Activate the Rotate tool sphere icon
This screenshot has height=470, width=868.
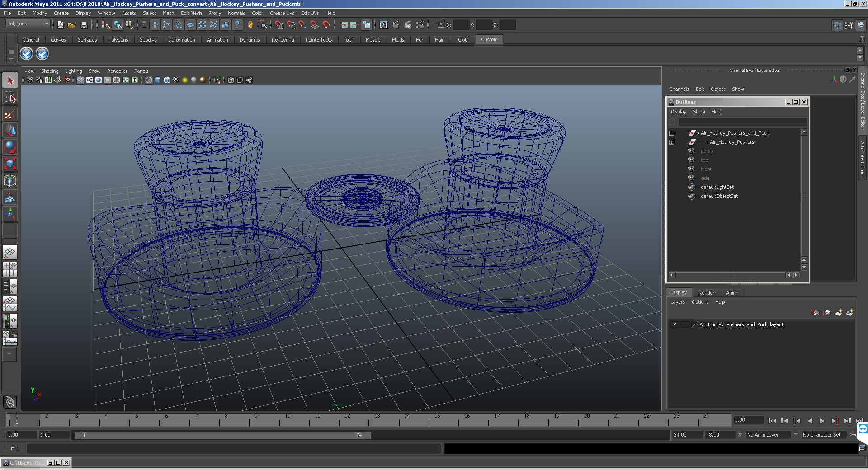click(10, 147)
